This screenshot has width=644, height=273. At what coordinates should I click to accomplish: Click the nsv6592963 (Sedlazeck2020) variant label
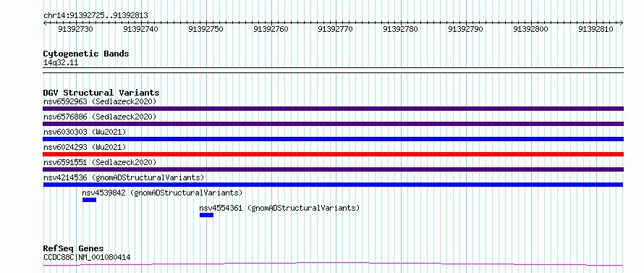click(x=100, y=101)
